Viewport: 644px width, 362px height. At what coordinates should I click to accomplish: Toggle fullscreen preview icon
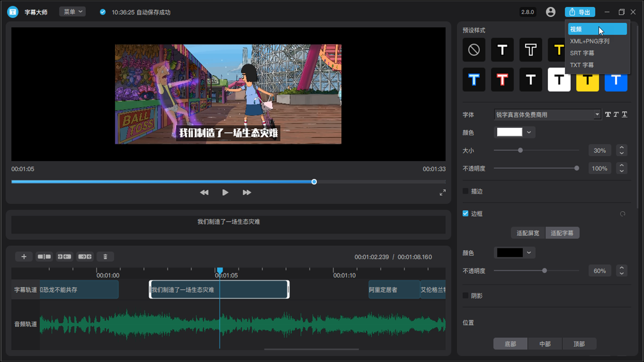(443, 193)
